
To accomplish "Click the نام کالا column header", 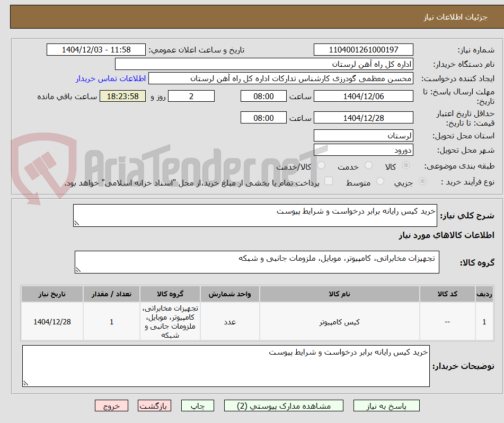I will click(339, 294).
